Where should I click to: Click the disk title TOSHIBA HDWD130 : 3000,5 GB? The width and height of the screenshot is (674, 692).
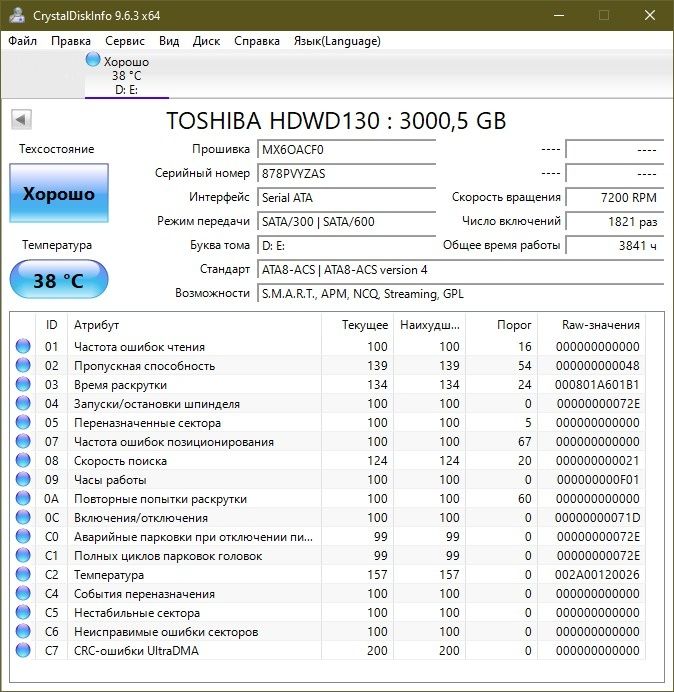(x=336, y=120)
